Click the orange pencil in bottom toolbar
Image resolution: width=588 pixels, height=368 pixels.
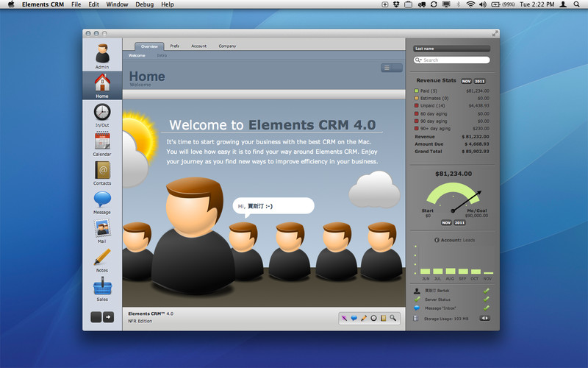pyautogui.click(x=363, y=318)
